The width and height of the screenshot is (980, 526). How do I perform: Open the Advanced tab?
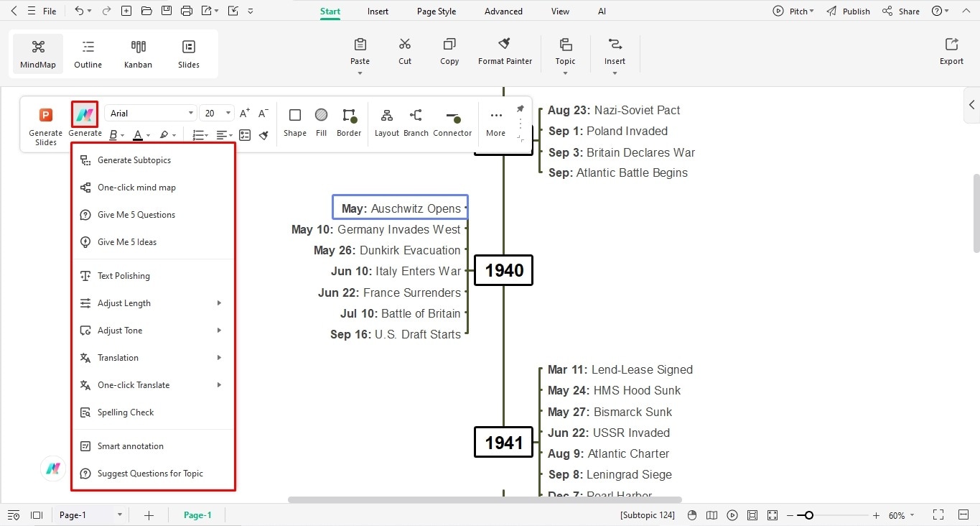pyautogui.click(x=503, y=11)
